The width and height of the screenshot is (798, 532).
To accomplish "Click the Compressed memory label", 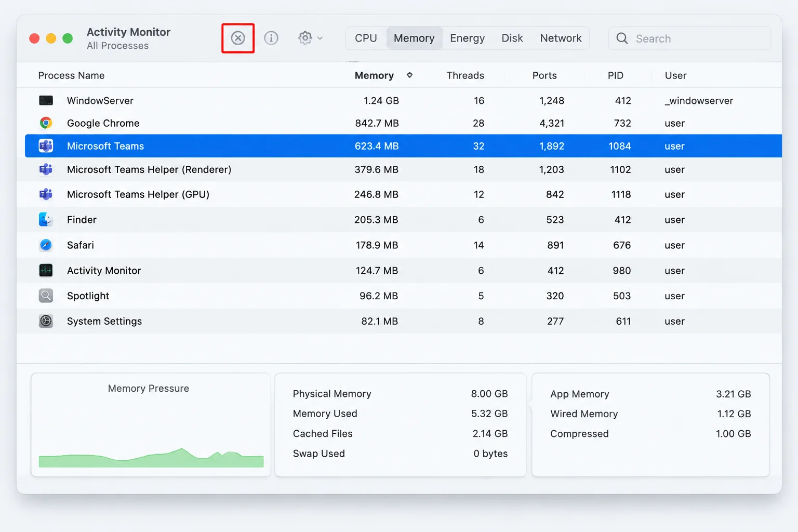I will 579,434.
